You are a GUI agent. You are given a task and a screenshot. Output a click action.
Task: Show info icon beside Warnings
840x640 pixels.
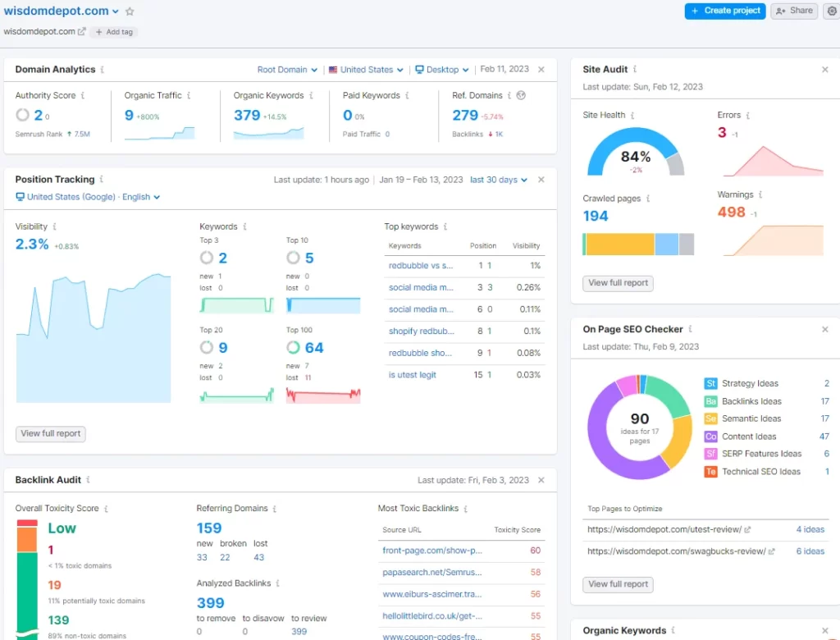tap(760, 194)
